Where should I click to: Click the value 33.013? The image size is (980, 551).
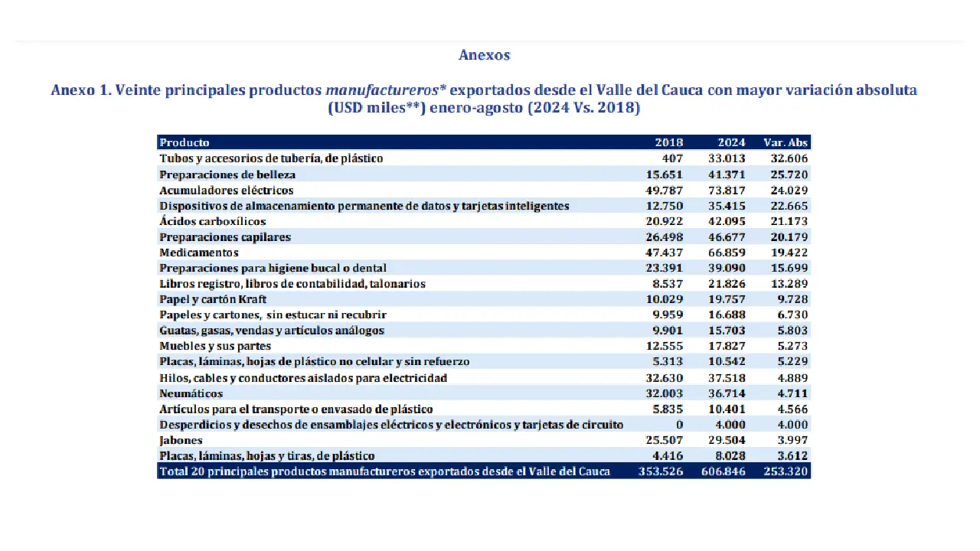[x=728, y=158]
